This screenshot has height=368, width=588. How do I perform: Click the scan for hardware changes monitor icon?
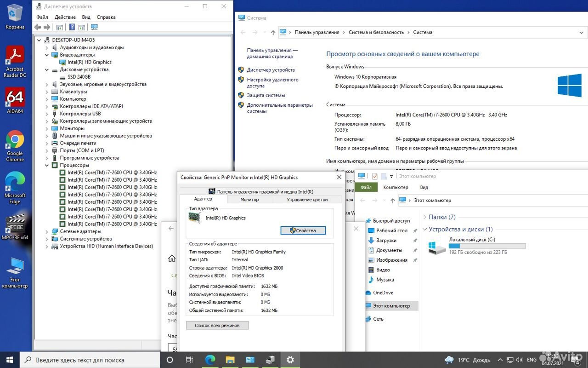coord(94,27)
